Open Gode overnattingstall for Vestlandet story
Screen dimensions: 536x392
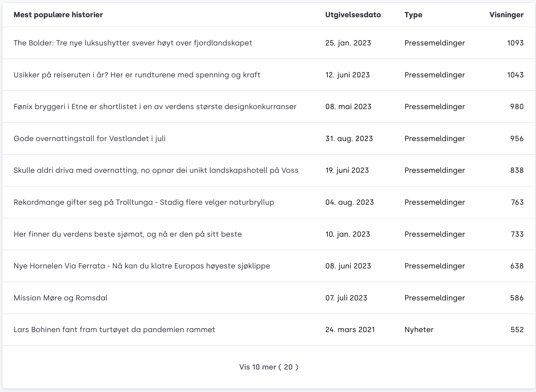coord(90,139)
